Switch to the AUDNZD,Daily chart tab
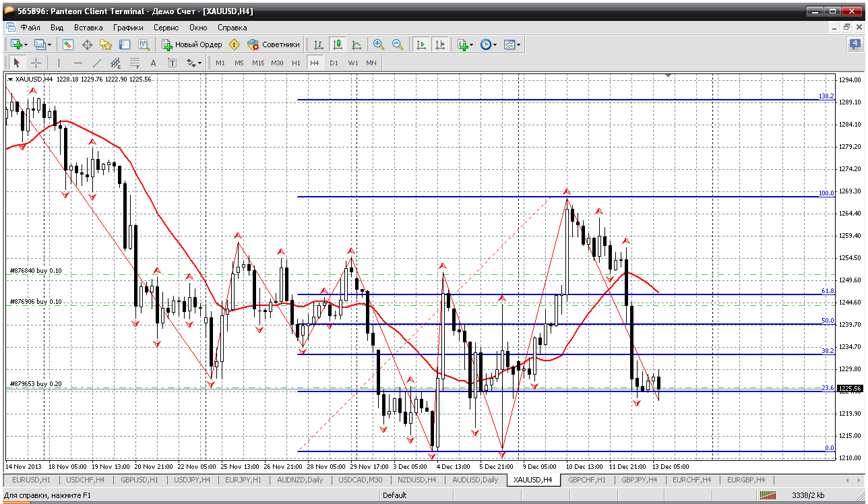868x504 pixels. pyautogui.click(x=301, y=480)
